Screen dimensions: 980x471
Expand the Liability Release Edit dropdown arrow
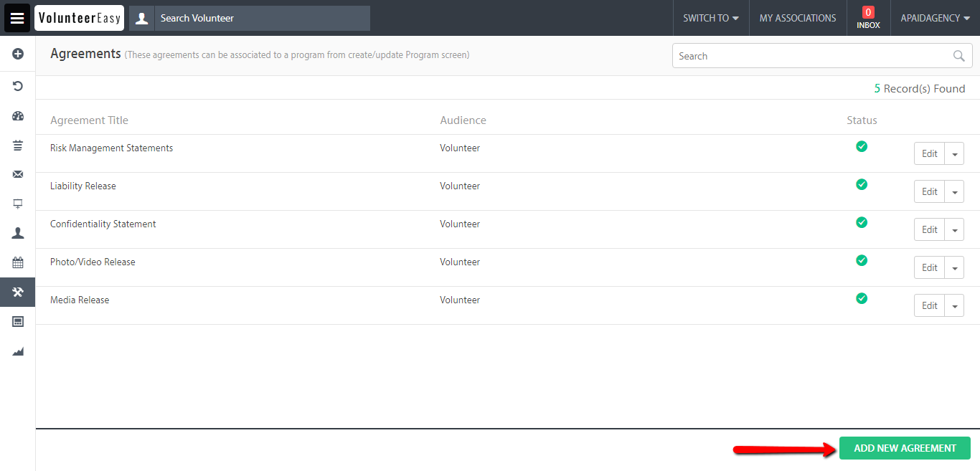pyautogui.click(x=954, y=191)
